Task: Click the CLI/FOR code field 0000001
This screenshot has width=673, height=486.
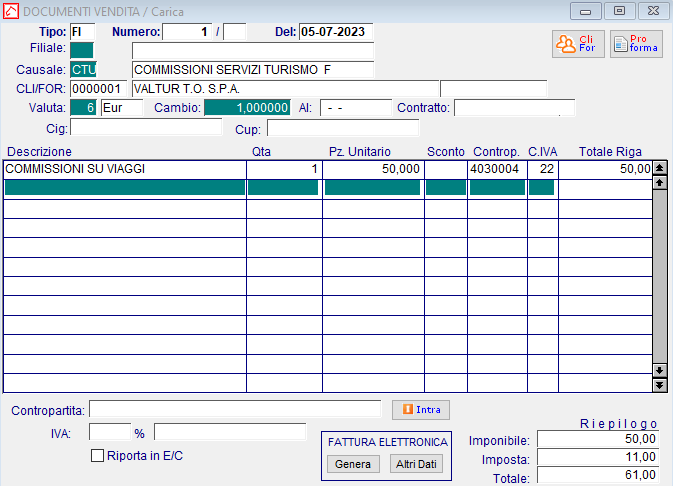Action: coord(98,89)
